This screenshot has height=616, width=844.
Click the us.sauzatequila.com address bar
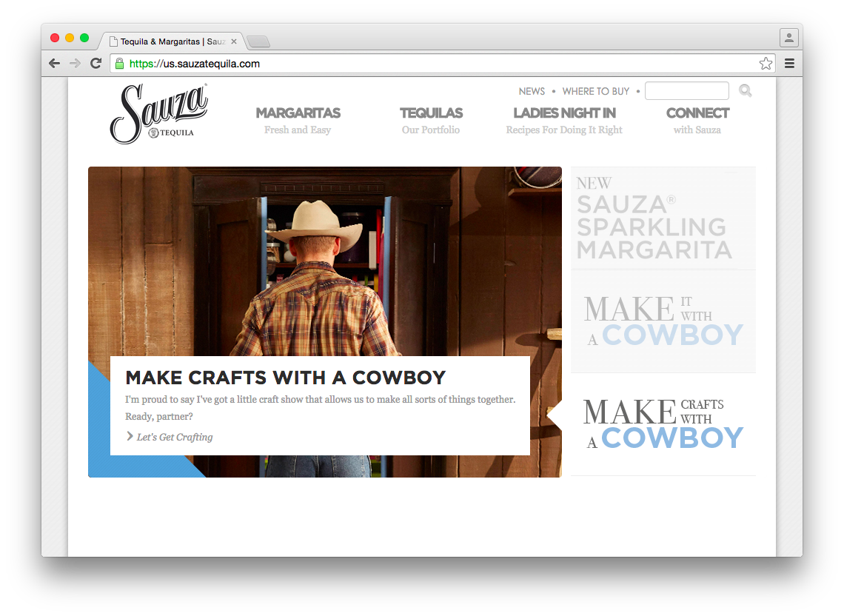[443, 64]
